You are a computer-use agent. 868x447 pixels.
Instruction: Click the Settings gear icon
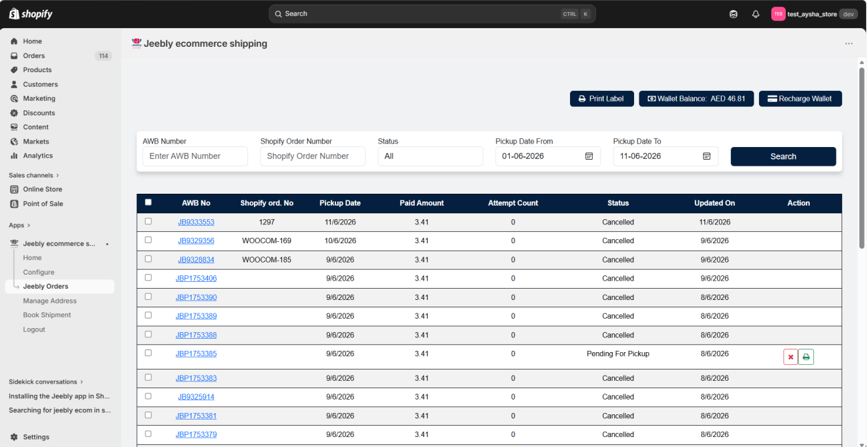[x=14, y=437]
